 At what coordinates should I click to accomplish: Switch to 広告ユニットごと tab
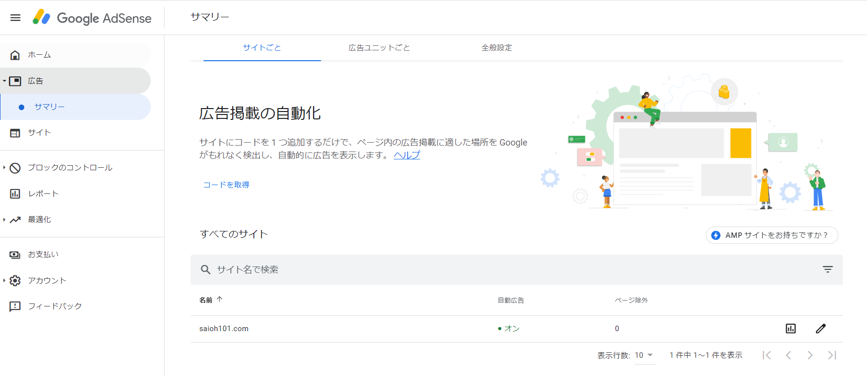click(379, 48)
